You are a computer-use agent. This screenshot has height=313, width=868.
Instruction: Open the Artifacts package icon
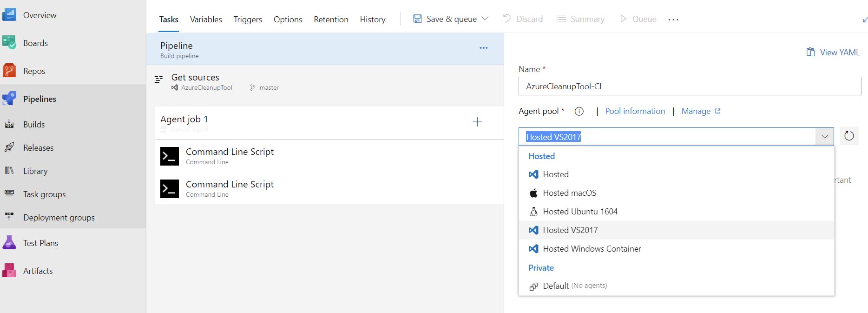[x=9, y=271]
